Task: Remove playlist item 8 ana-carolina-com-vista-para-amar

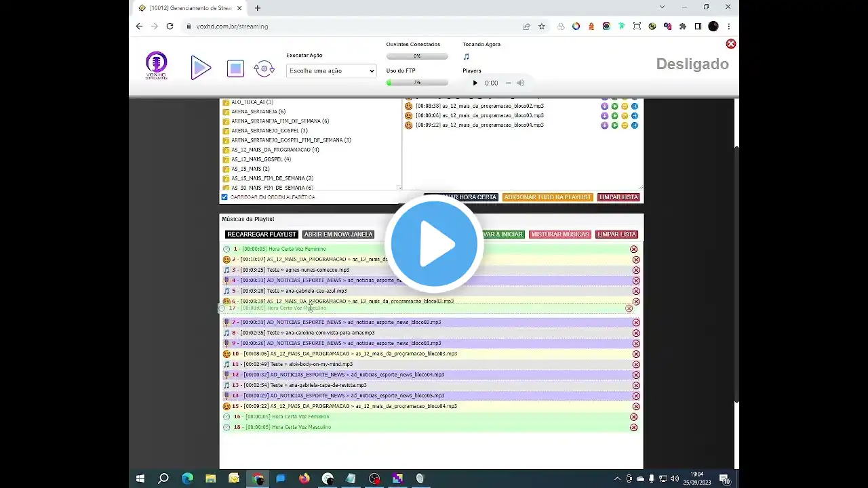Action: click(x=636, y=333)
